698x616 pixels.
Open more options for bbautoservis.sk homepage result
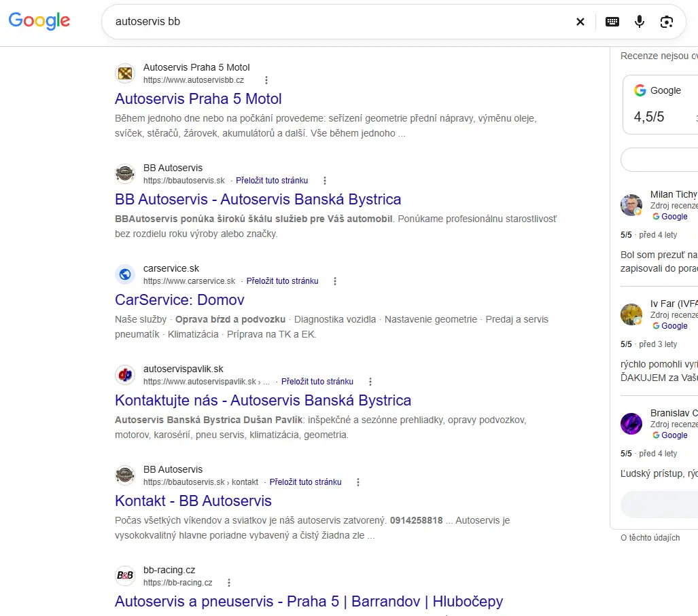(324, 181)
